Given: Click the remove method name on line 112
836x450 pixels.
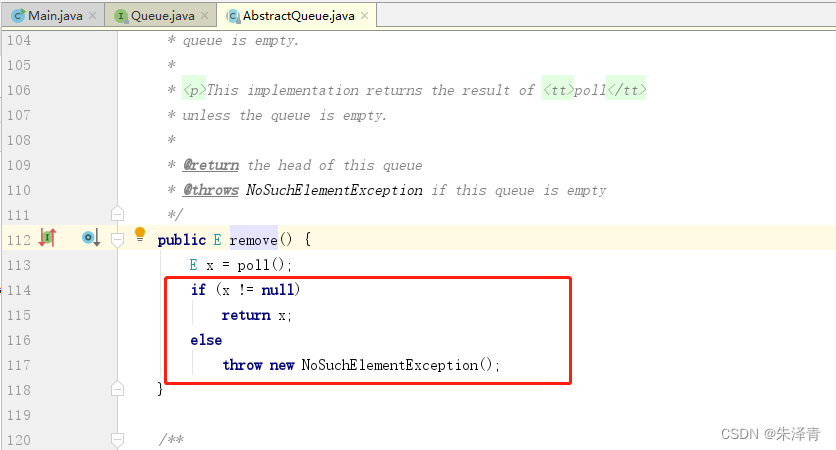Looking at the screenshot, I should coord(253,240).
